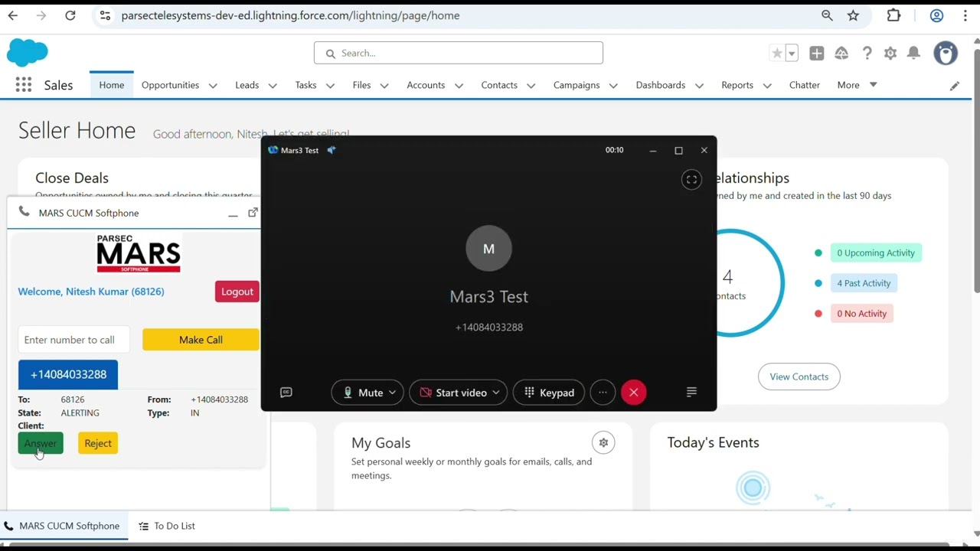
Task: Click the pencil edit navigation icon
Action: pyautogui.click(x=955, y=86)
